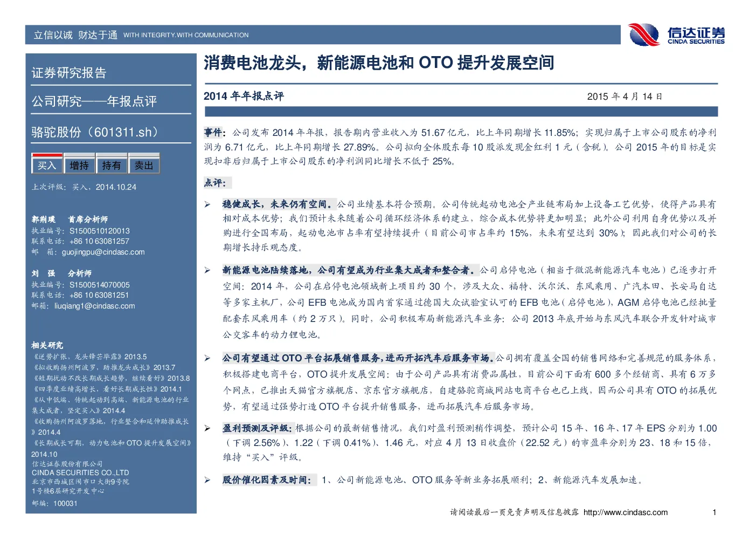The width and height of the screenshot is (756, 535).
Task: Click WITH INTEGRITY.WITH COMMUNICATION header text
Action: [x=186, y=35]
